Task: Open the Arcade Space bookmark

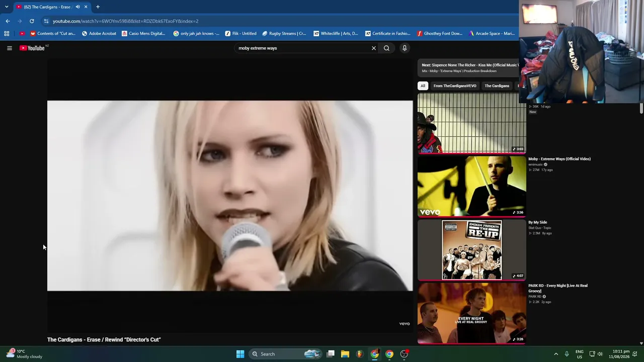Action: (492, 34)
